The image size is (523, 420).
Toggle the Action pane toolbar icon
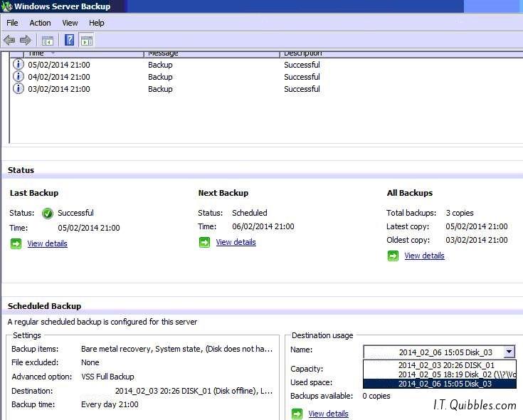click(x=87, y=41)
